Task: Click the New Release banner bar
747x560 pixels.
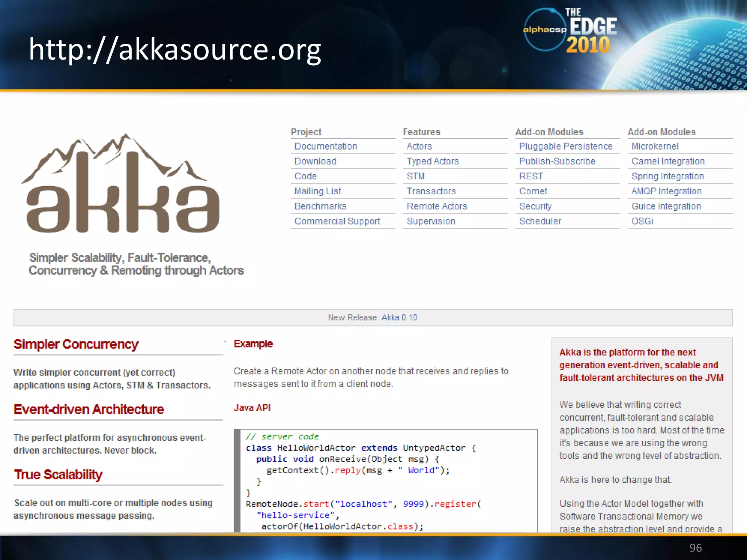Action: (373, 318)
